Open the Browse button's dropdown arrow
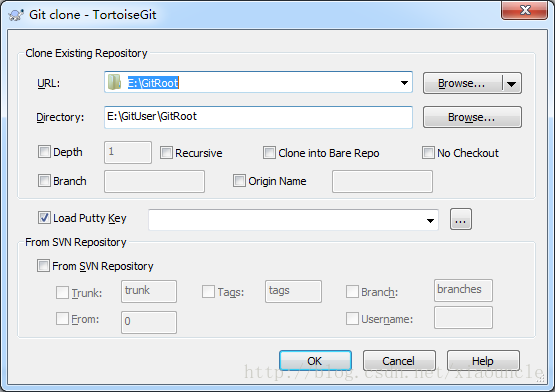 511,84
